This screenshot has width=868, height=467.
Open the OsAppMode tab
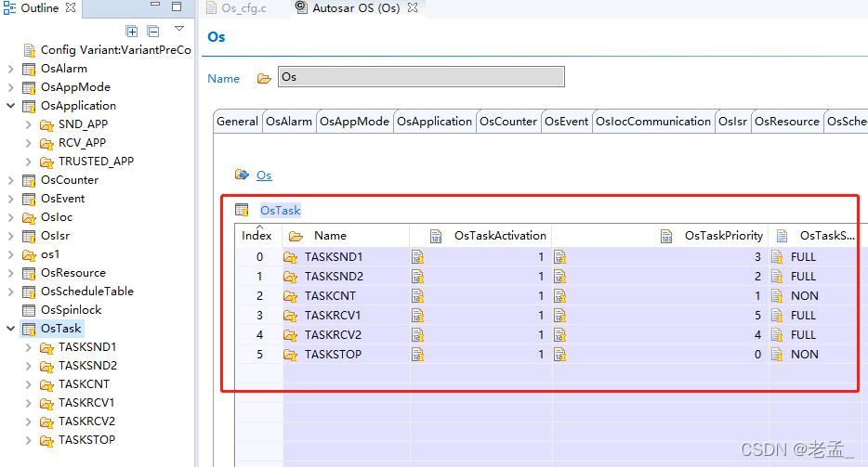(354, 122)
